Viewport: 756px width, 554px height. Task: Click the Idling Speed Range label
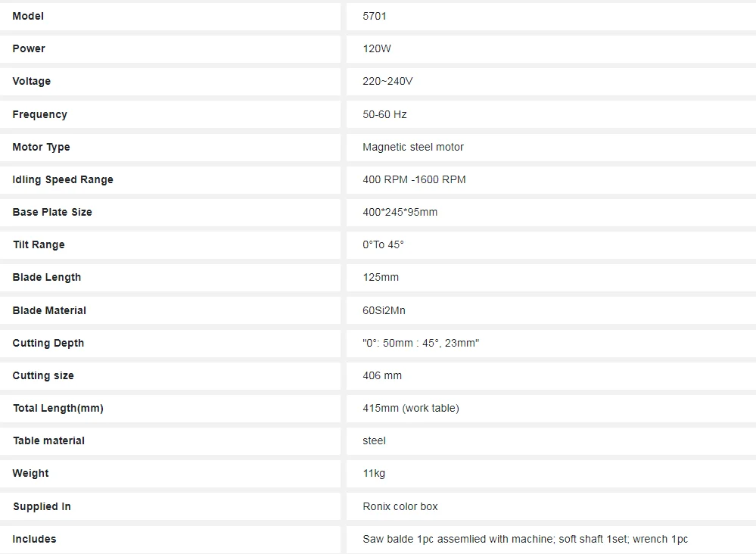(x=63, y=179)
